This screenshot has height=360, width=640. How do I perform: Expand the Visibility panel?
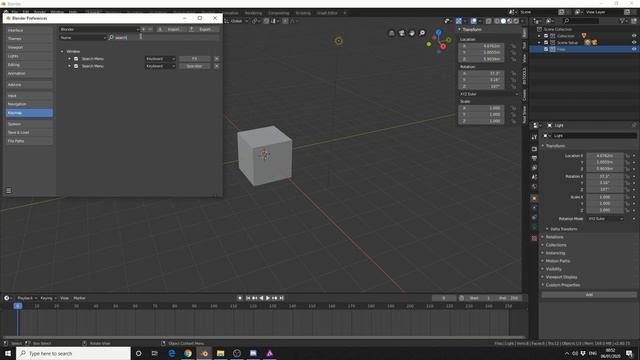pos(553,269)
